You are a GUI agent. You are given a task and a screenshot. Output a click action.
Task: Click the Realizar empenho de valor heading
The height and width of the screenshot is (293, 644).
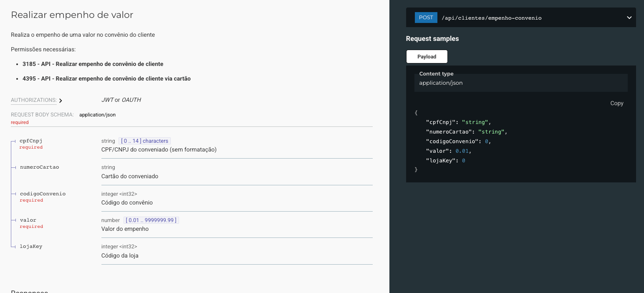[72, 15]
